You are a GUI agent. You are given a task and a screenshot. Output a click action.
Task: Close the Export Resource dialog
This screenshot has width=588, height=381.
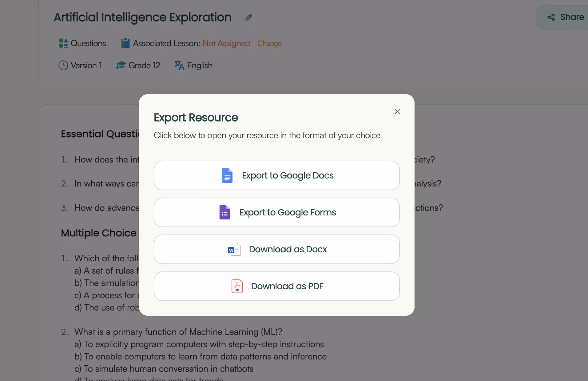397,111
